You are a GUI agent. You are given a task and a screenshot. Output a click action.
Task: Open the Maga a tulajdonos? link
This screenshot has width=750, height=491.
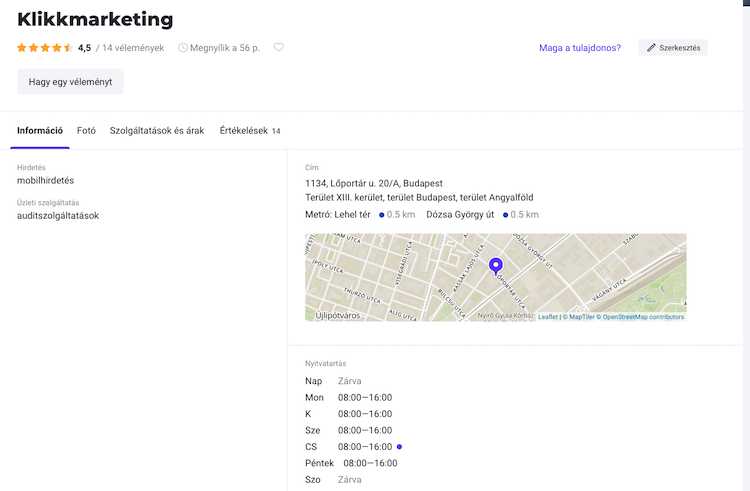580,48
